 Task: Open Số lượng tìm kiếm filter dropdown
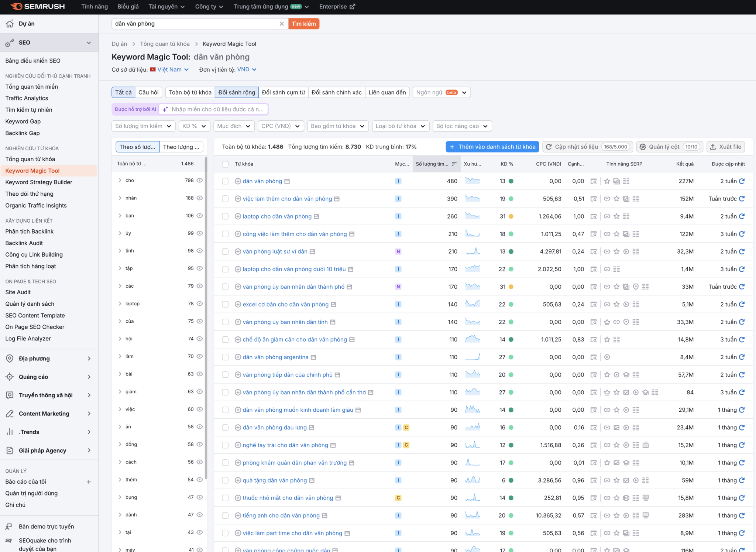(x=143, y=126)
